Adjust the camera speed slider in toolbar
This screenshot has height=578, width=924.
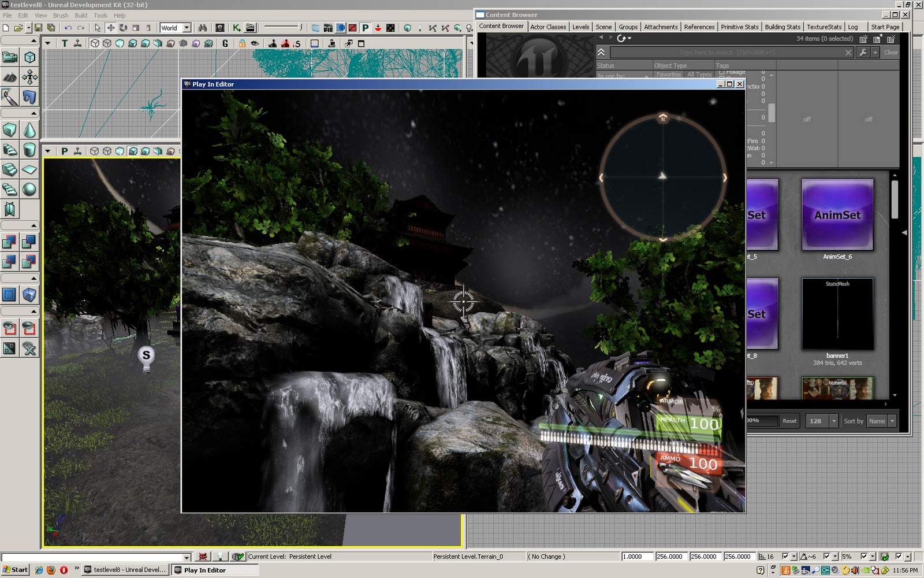click(x=283, y=27)
